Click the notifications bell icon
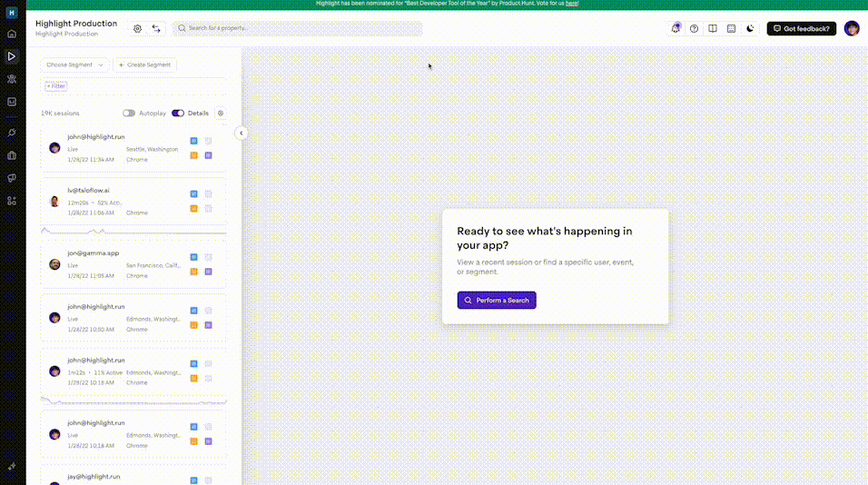The width and height of the screenshot is (868, 485). pos(675,28)
